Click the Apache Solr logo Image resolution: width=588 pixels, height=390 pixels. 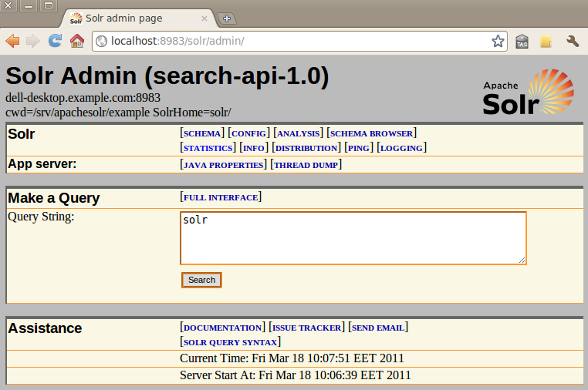coord(528,92)
